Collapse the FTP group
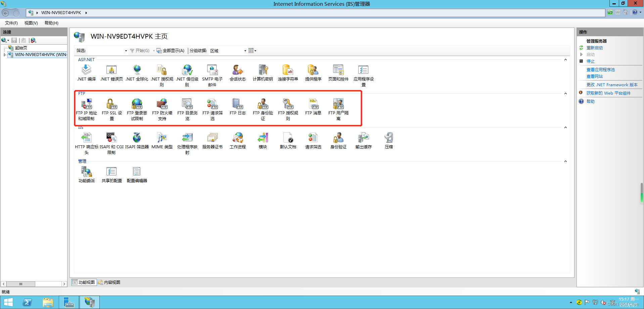The width and height of the screenshot is (644, 309). pyautogui.click(x=565, y=94)
